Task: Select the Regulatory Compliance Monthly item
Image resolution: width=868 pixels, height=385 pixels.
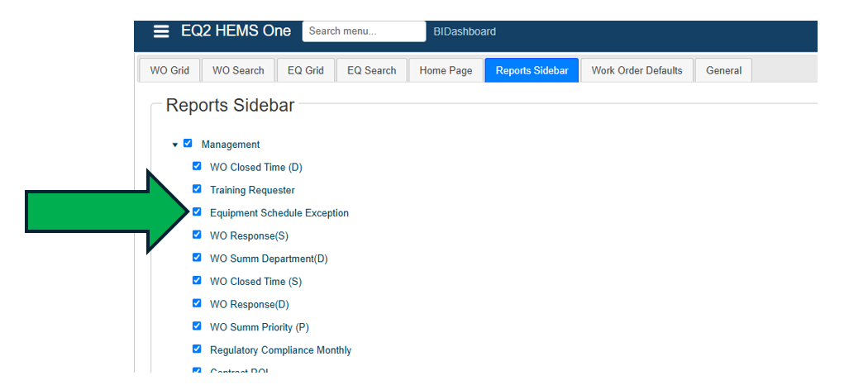Action: (280, 350)
